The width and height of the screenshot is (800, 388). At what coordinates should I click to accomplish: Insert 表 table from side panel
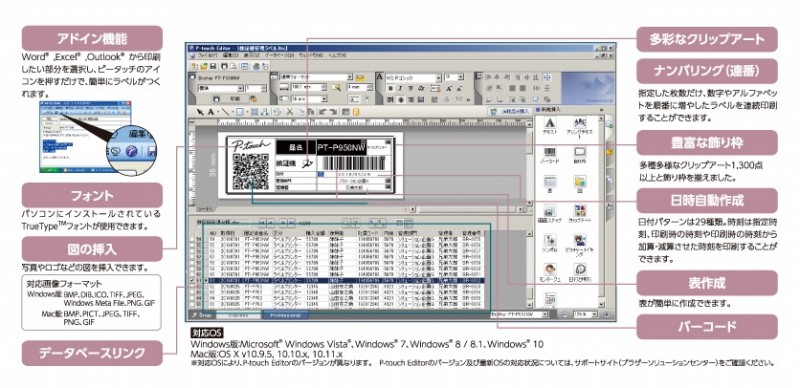550,184
